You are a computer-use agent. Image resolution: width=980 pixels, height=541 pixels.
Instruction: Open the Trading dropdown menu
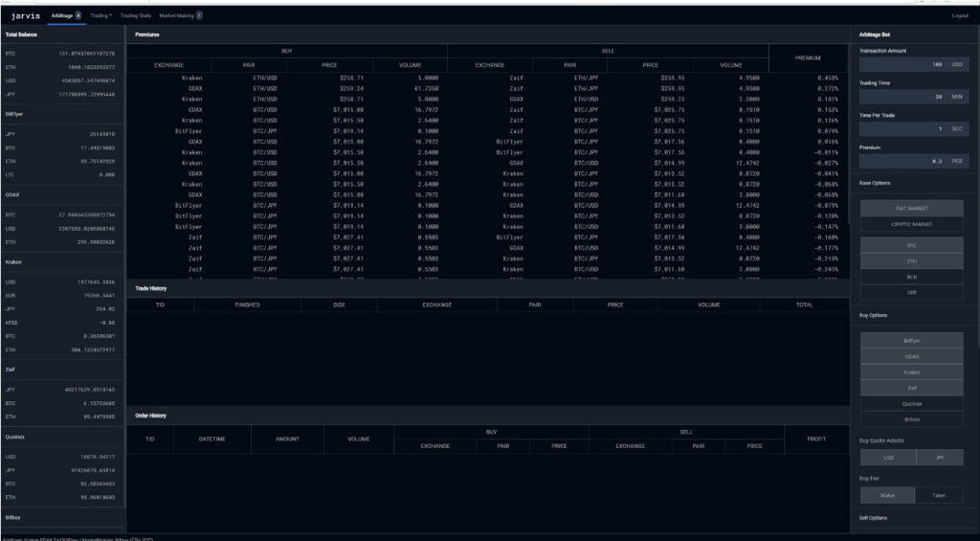click(x=100, y=16)
